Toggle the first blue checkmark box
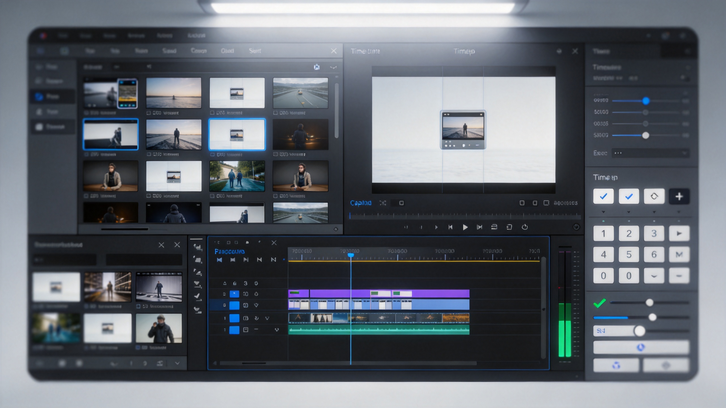The width and height of the screenshot is (726, 408). [x=603, y=196]
